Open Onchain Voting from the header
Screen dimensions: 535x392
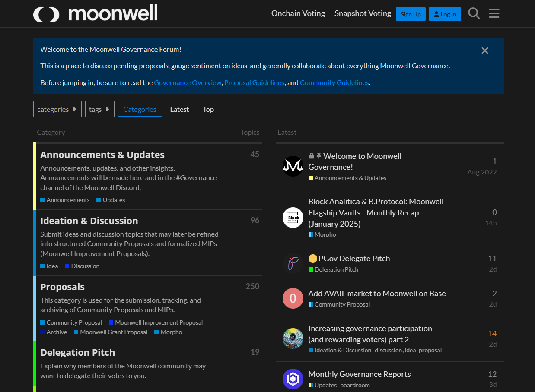(298, 13)
